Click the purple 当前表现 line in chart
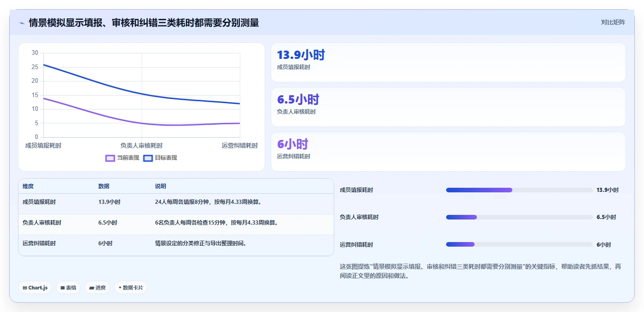Image resolution: width=644 pixels, height=312 pixels. [142, 123]
